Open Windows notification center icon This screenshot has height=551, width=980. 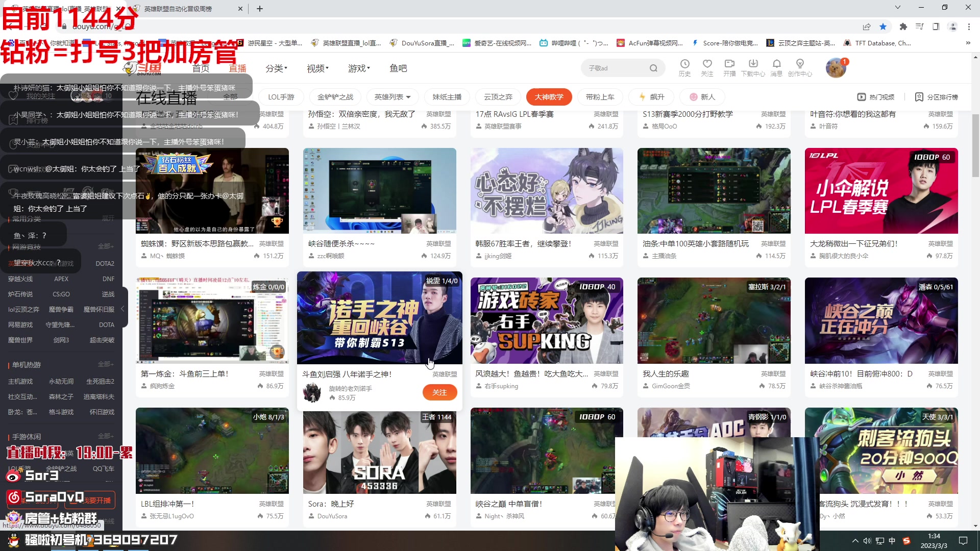coord(963,541)
